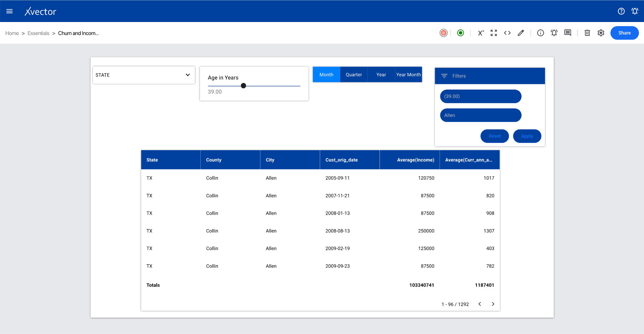This screenshot has height=334, width=644.
Task: Sort by Average(Curr_ann_a... column header
Action: click(x=469, y=160)
